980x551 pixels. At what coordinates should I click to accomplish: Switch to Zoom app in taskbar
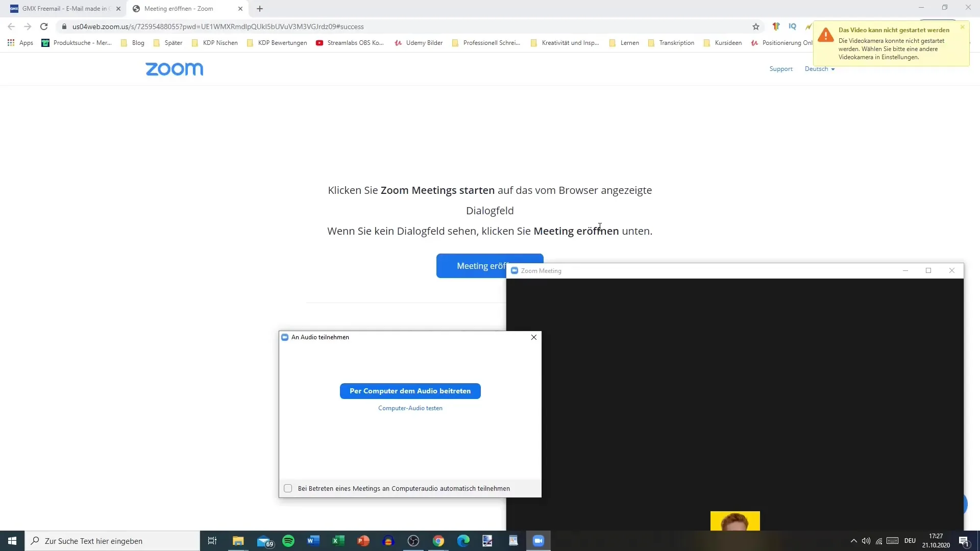tap(538, 541)
